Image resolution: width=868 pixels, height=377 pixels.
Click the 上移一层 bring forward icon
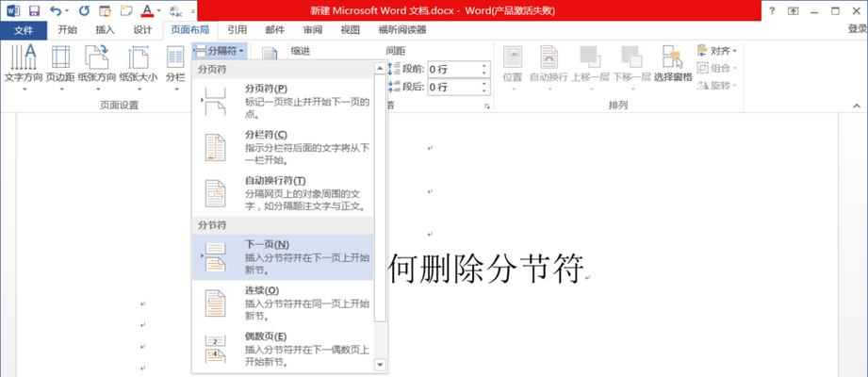[x=590, y=57]
